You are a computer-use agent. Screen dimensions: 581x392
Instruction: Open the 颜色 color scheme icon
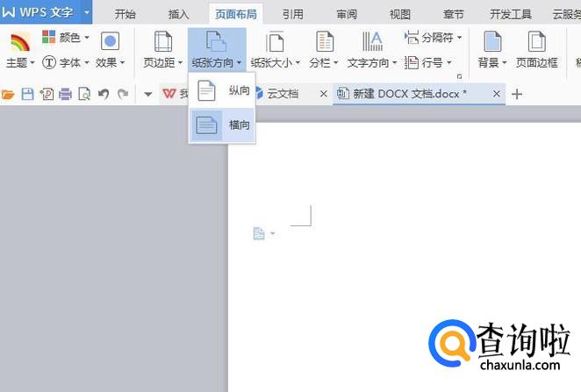[x=48, y=37]
